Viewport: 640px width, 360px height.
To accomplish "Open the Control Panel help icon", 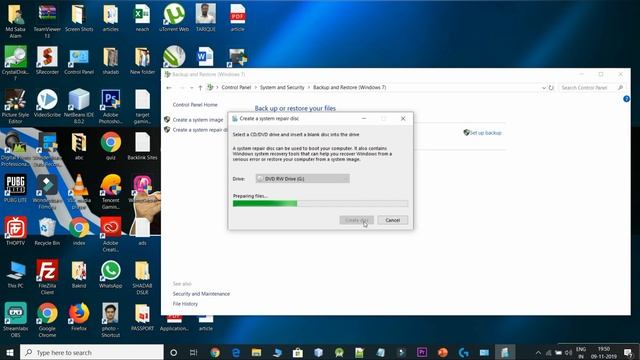I will (626, 99).
